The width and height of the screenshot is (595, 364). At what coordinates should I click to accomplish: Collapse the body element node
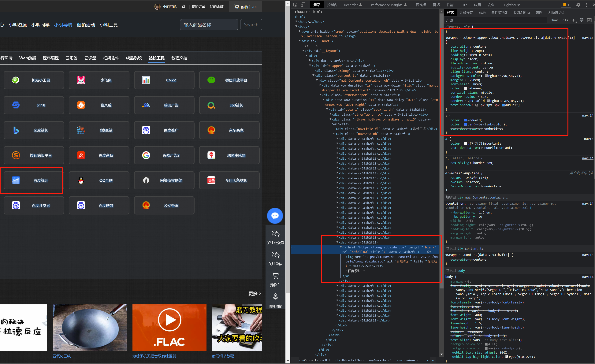(x=296, y=26)
